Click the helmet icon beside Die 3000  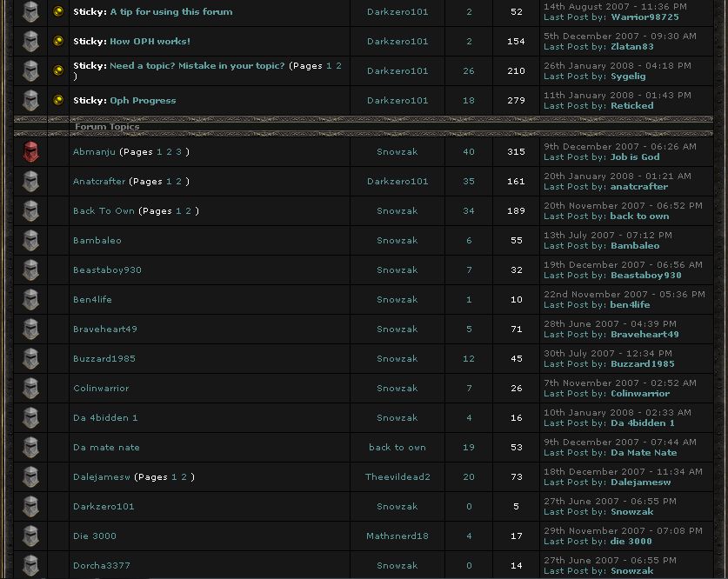[x=30, y=536]
